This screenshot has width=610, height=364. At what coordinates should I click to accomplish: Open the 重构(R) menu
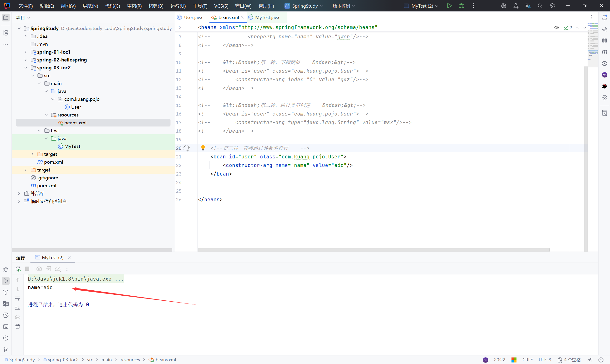pos(134,6)
